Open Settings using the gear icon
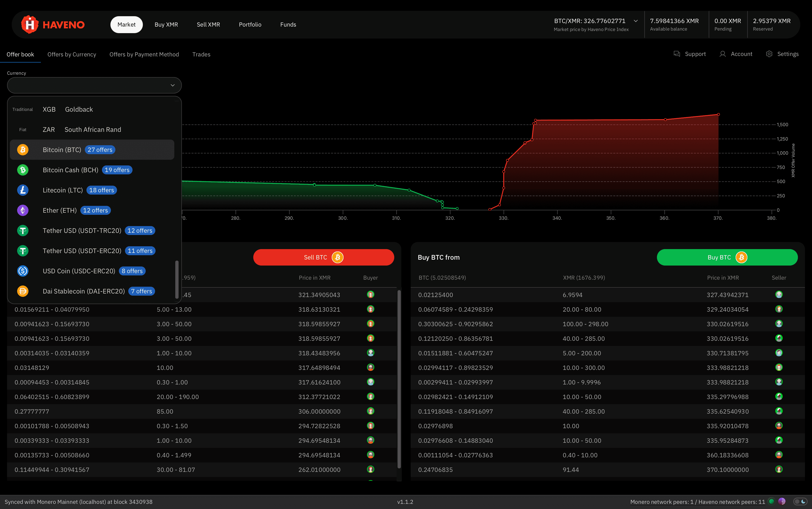The height and width of the screenshot is (509, 812). (x=769, y=54)
